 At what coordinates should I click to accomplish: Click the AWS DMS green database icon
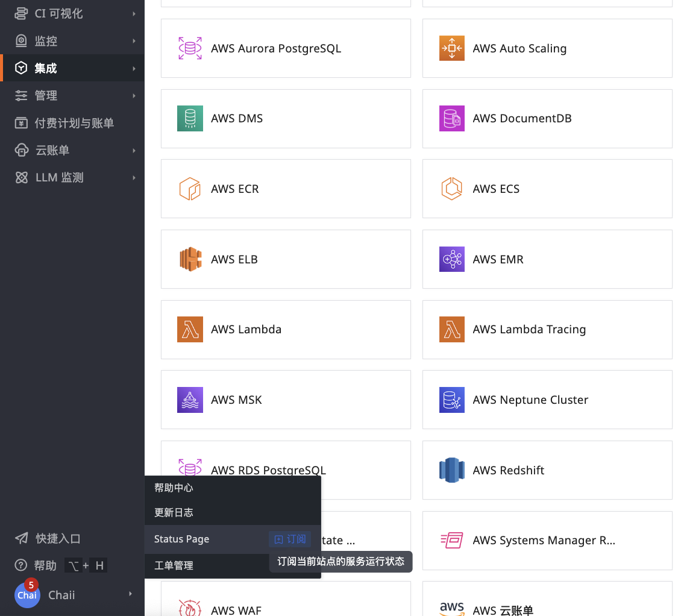[x=190, y=118]
